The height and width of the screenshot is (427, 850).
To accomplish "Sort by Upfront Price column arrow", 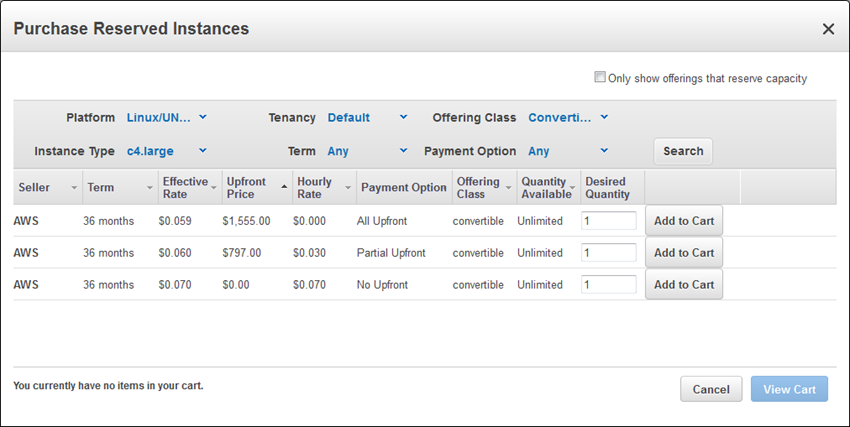I will click(281, 188).
